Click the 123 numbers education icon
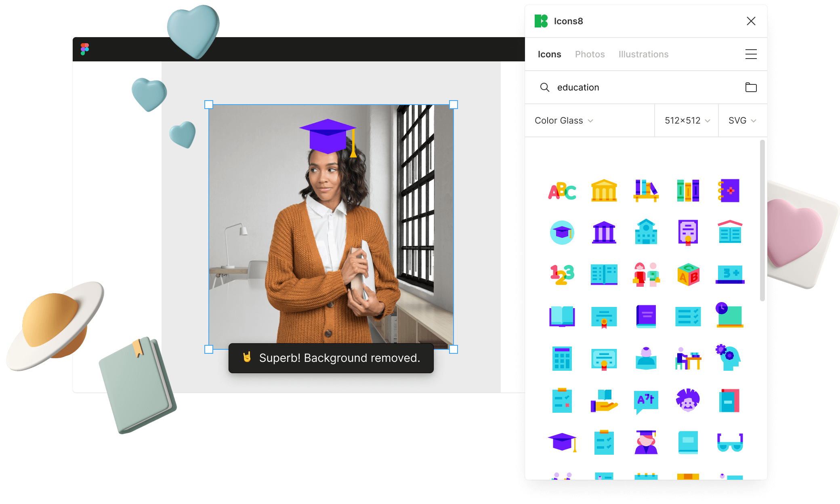Screen dimensions: 840x504 point(561,275)
